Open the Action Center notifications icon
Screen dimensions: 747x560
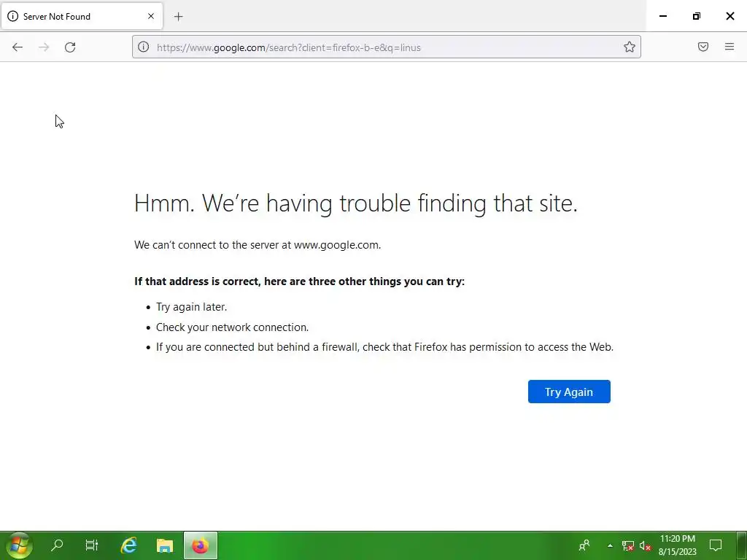click(x=716, y=545)
